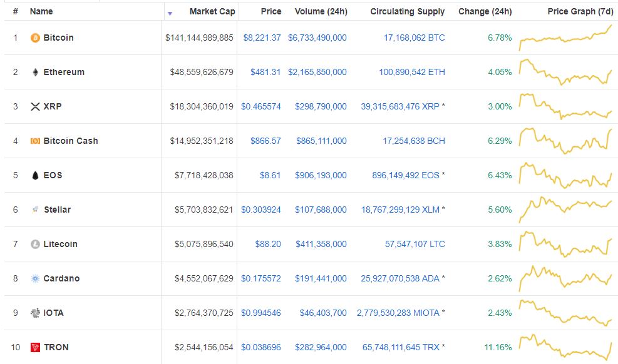Click the TRON coin icon
Viewport: 618px width, 364px height.
coord(36,347)
